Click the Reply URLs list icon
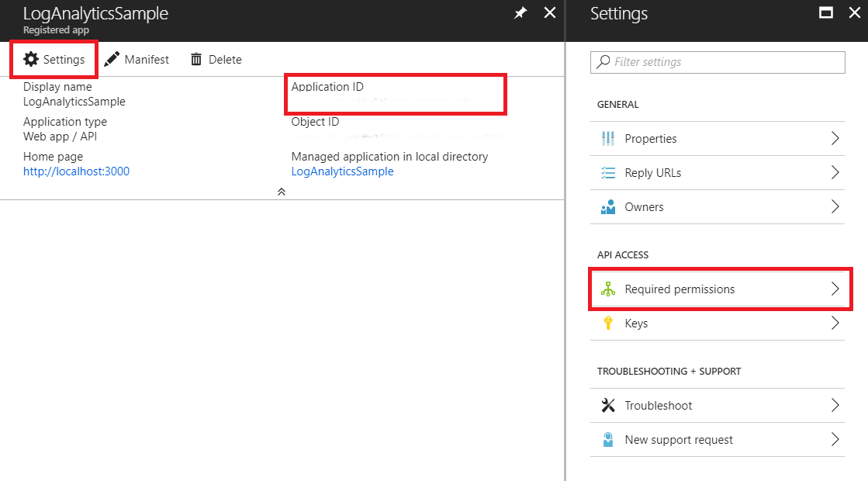 [x=608, y=173]
